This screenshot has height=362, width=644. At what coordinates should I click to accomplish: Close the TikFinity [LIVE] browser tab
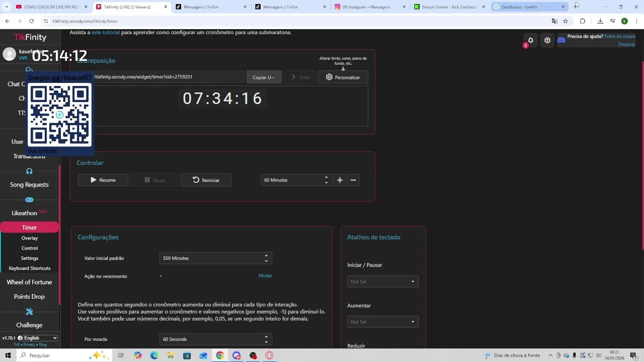click(166, 7)
